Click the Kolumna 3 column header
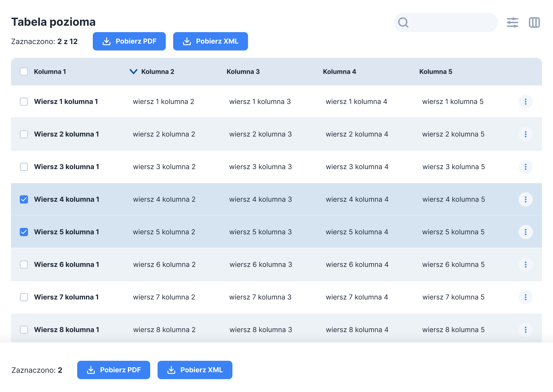Image resolution: width=553 pixels, height=392 pixels. [x=243, y=72]
